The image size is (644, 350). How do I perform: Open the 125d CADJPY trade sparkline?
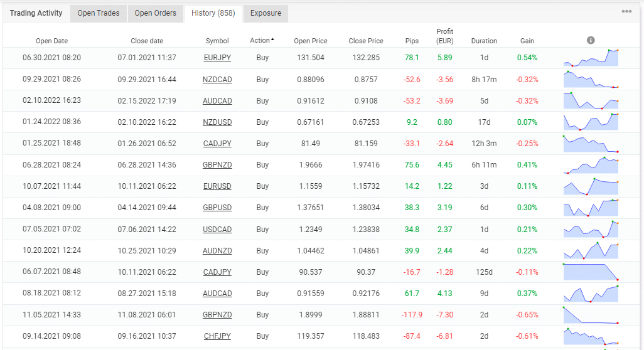[591, 272]
